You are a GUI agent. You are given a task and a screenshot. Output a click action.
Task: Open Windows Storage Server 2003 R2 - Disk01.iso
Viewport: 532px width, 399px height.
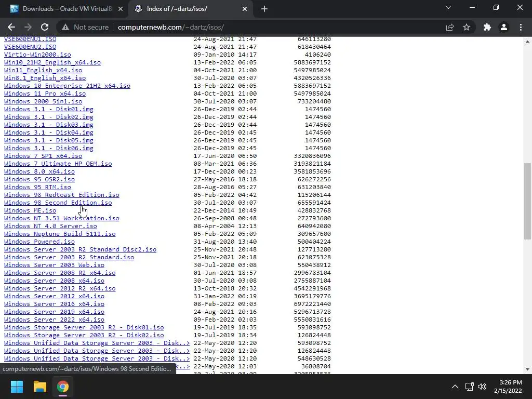[x=84, y=328]
